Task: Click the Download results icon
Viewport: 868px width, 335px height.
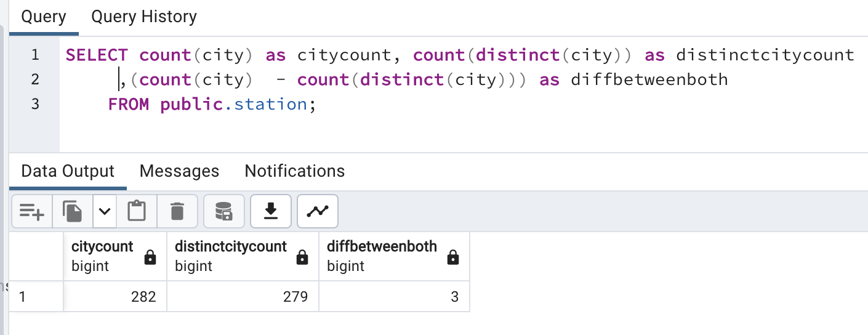Action: pos(270,212)
